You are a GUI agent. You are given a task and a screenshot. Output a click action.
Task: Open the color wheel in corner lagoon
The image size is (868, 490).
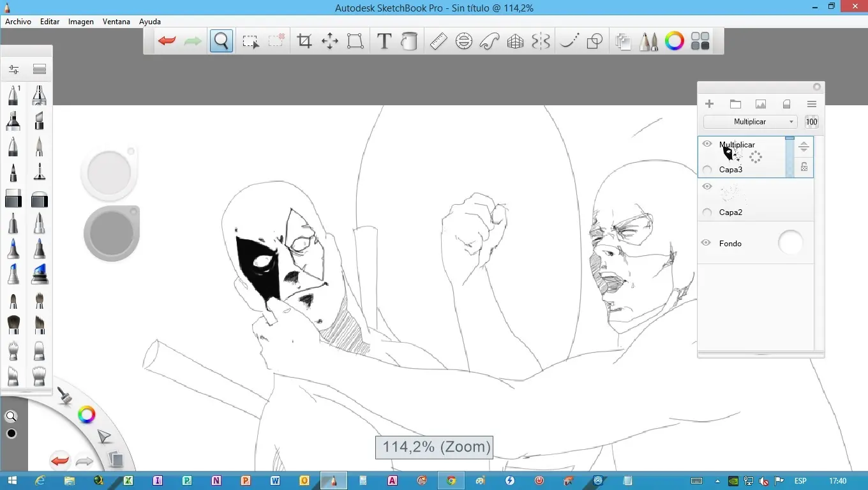click(87, 415)
